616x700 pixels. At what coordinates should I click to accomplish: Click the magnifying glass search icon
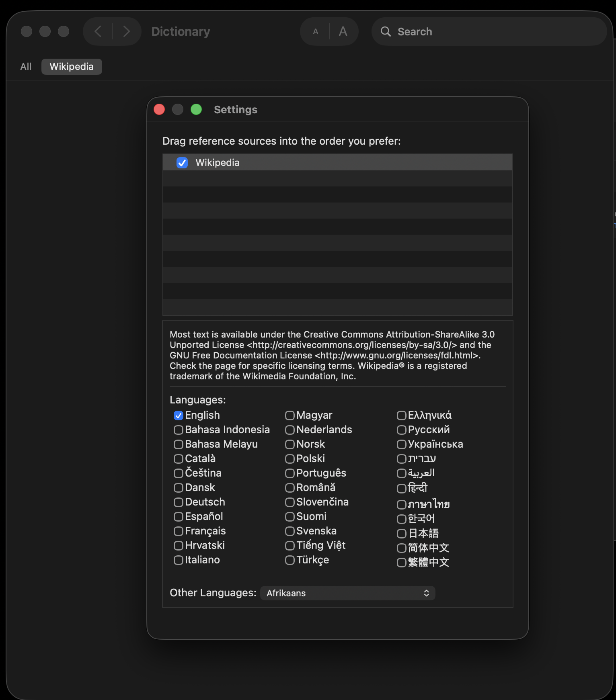point(386,31)
